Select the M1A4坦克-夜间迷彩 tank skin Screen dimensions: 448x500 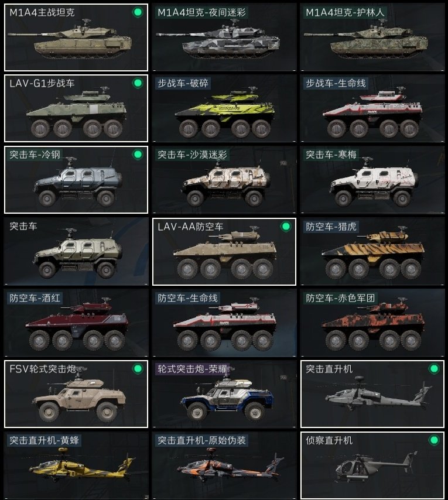click(x=224, y=37)
